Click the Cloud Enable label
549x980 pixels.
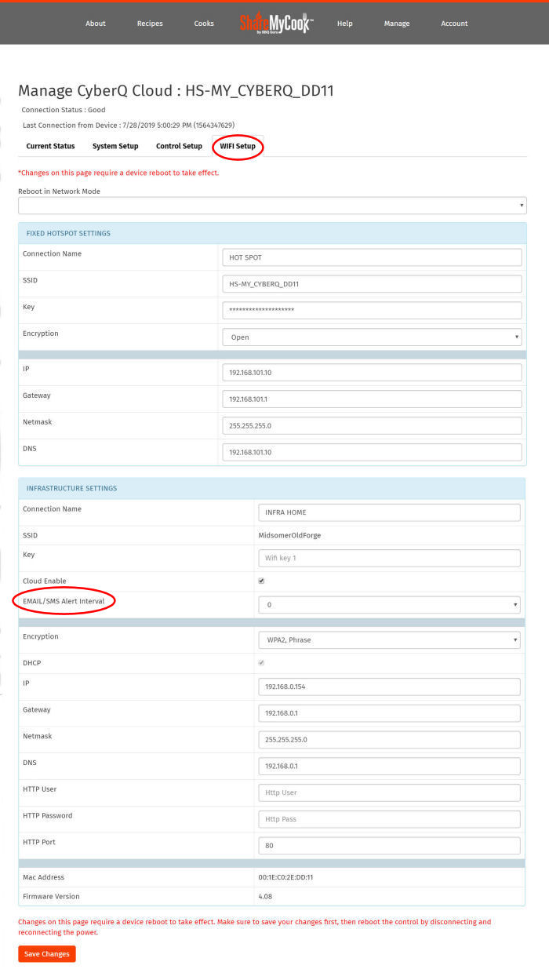click(45, 581)
